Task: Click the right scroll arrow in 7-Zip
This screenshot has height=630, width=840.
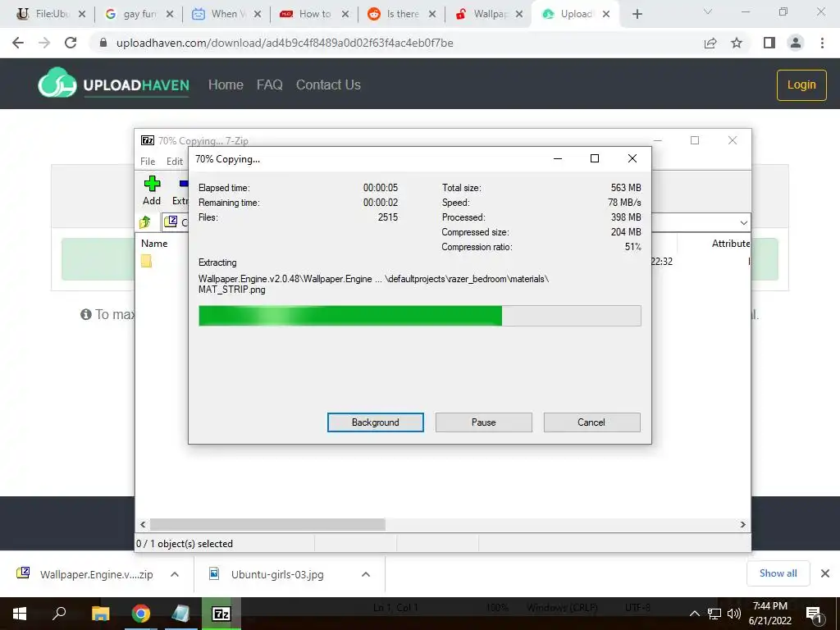Action: tap(742, 524)
